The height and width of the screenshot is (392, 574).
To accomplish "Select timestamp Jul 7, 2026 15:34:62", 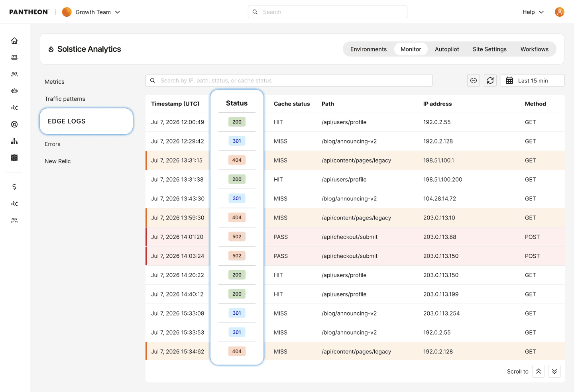I will click(x=178, y=352).
